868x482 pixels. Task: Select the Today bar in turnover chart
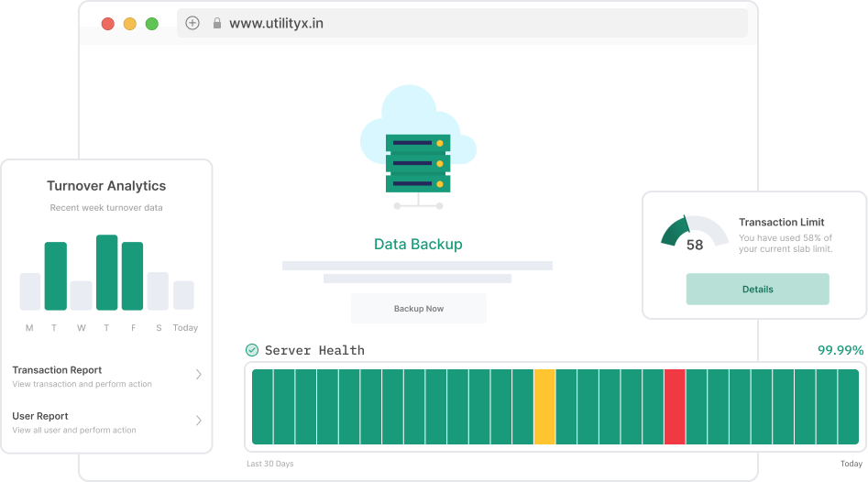(184, 295)
